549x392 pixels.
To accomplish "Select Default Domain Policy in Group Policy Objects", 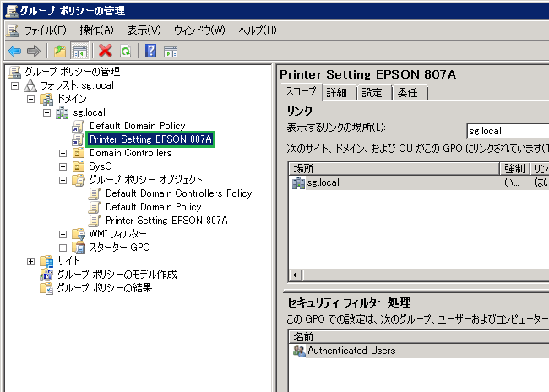I will point(154,207).
